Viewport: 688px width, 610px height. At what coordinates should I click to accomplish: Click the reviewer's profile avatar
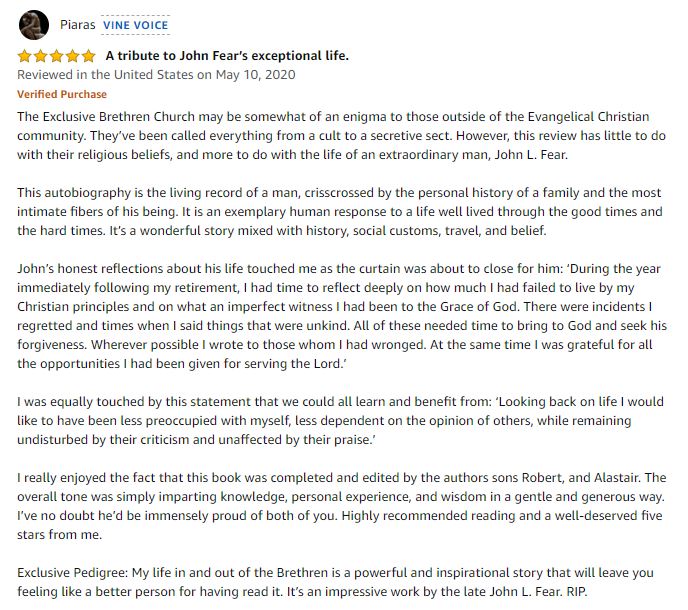33,24
